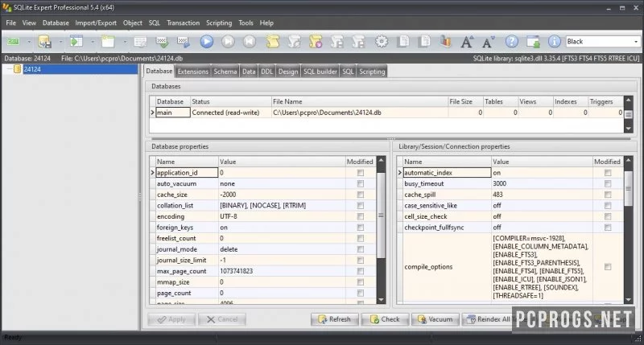Open the Tools menu
Screen dimensions: 644x345
click(x=246, y=23)
